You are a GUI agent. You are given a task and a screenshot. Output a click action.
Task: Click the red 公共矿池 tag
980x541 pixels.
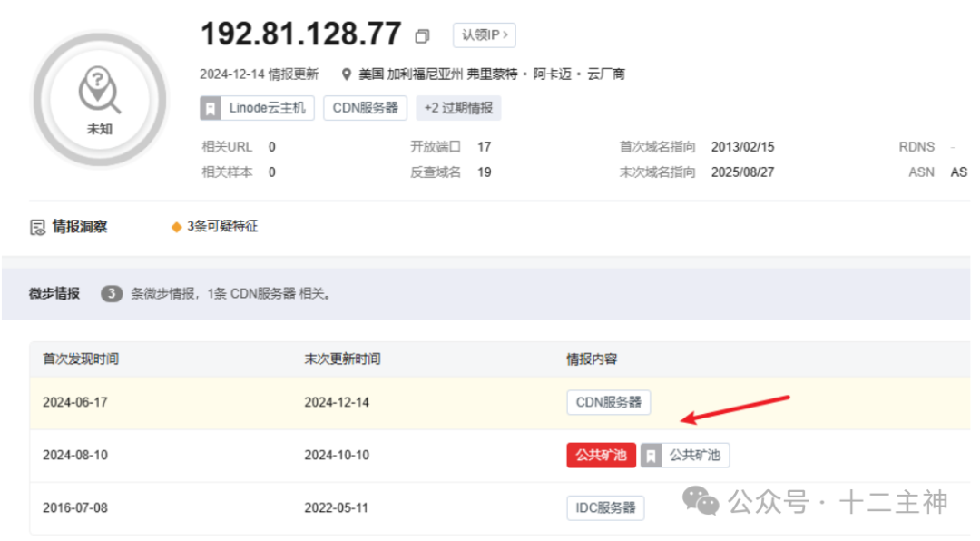pos(601,456)
